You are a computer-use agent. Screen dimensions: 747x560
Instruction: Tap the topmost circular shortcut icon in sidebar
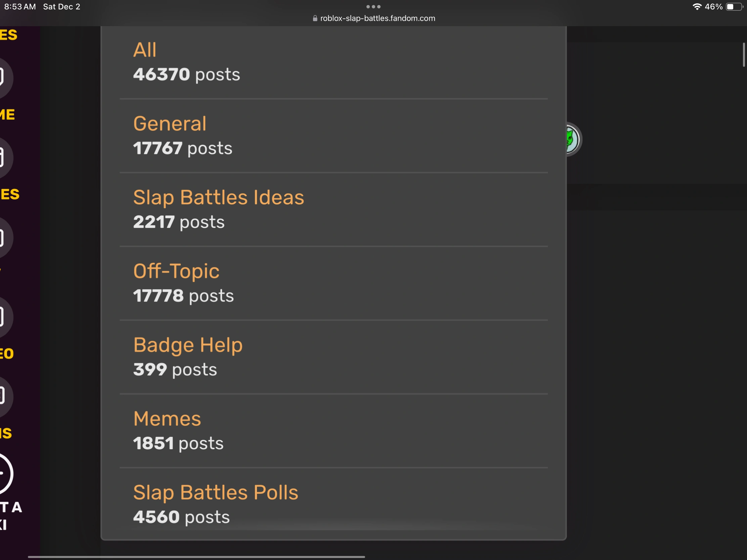pyautogui.click(x=3, y=78)
